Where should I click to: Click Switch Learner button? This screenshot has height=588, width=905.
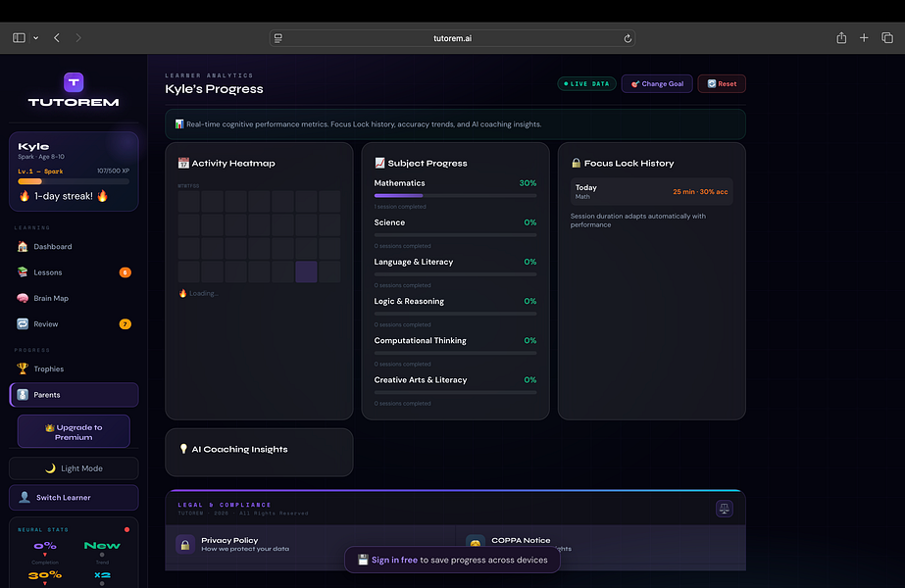point(74,498)
